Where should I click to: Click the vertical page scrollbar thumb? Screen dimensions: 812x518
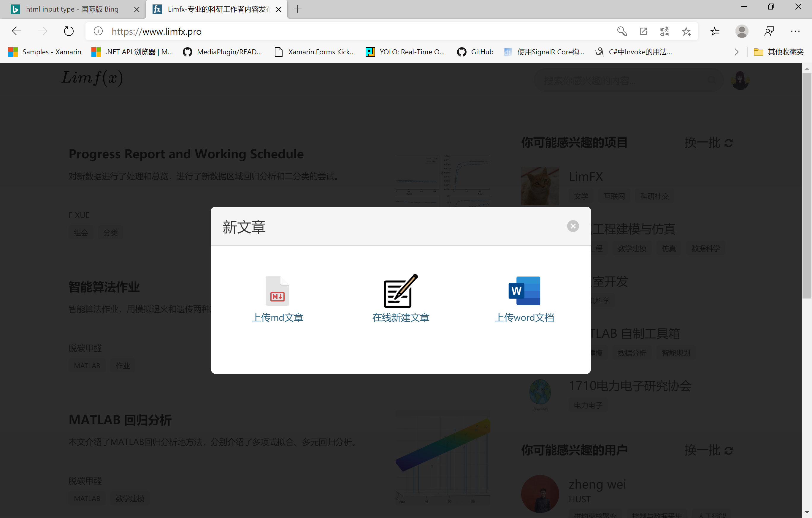click(806, 186)
